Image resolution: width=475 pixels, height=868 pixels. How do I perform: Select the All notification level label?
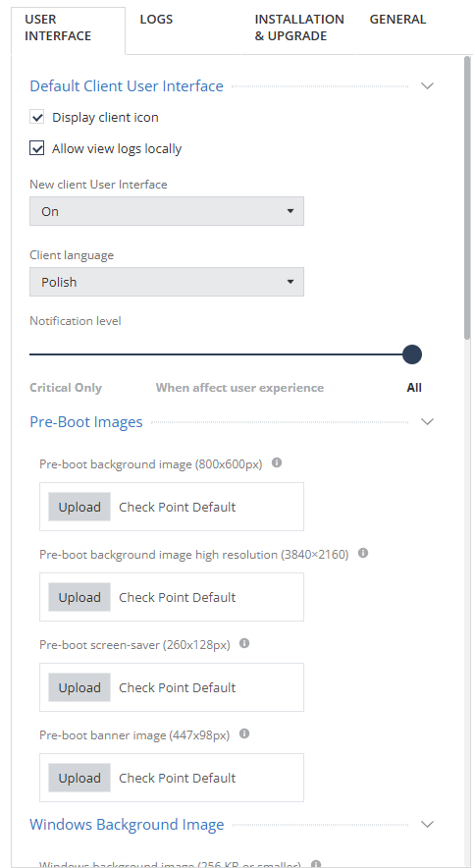[x=414, y=388]
